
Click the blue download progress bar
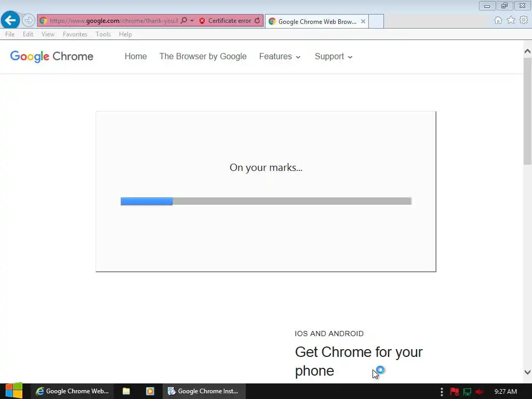(147, 201)
